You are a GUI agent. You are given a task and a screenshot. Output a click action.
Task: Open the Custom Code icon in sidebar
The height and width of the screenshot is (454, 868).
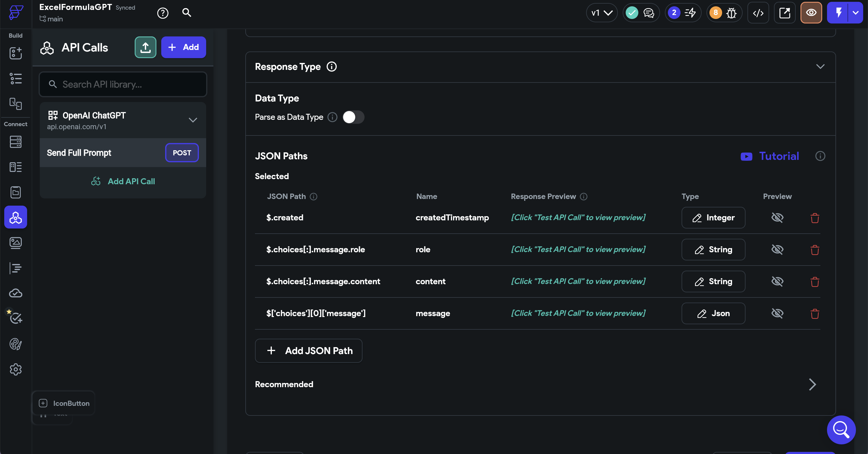click(x=15, y=268)
